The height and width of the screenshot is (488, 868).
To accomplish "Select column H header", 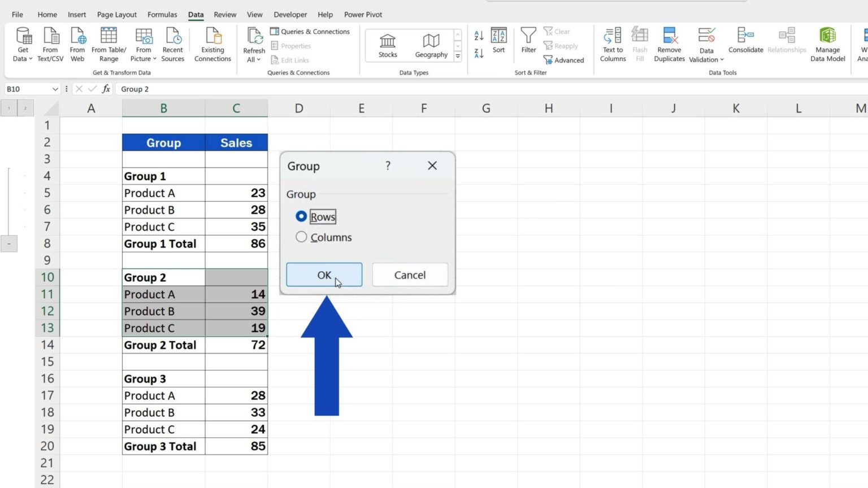I will (x=549, y=108).
